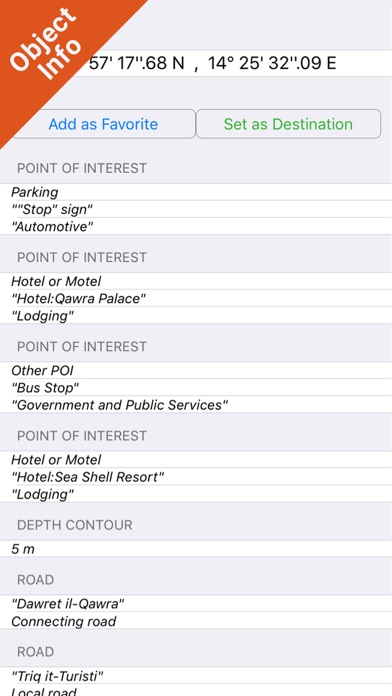
Task: Open "Government and Public Services" row
Action: pyautogui.click(x=196, y=405)
